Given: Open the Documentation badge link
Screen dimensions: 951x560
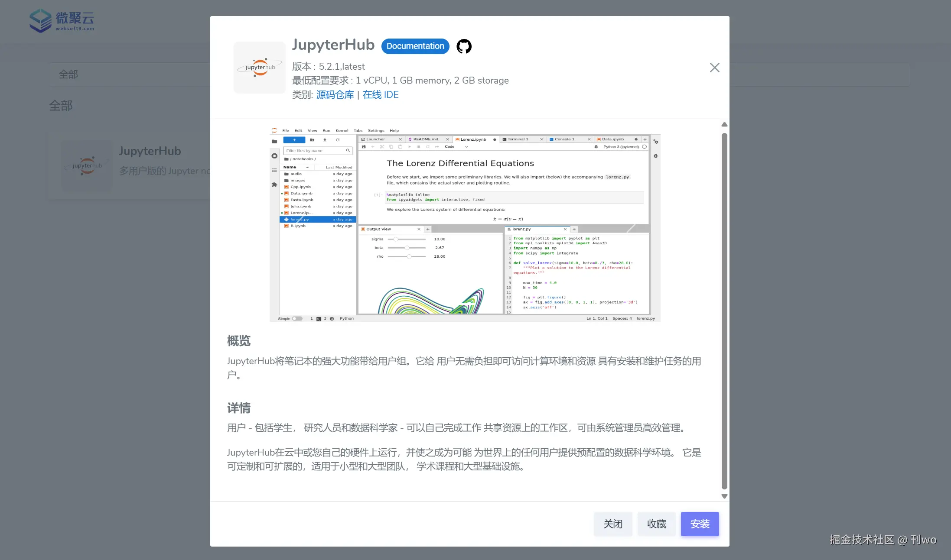Looking at the screenshot, I should point(415,46).
